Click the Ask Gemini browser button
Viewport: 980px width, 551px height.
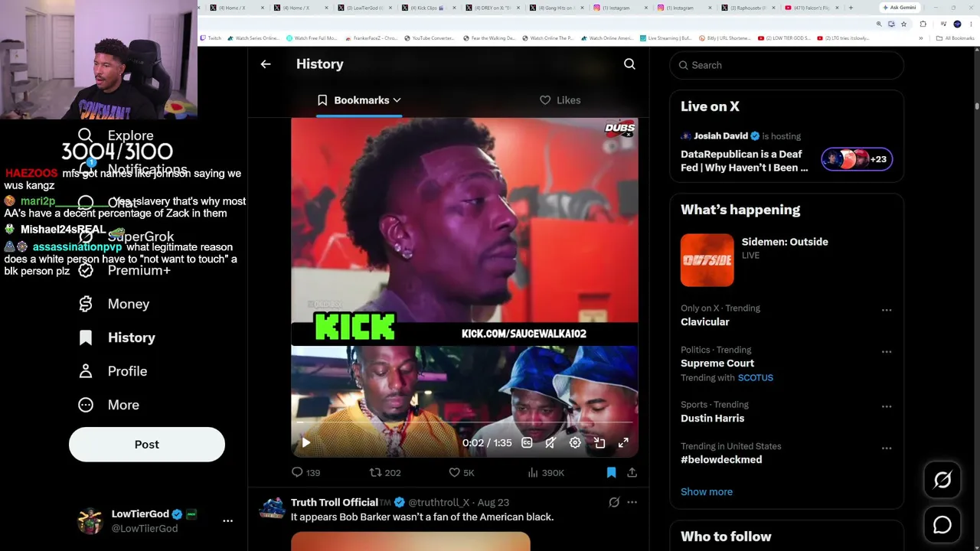coord(899,8)
